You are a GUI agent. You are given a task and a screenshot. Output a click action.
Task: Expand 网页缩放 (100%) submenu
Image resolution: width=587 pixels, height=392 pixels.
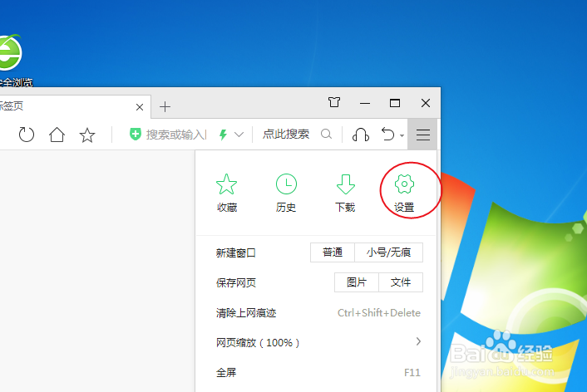click(x=318, y=342)
